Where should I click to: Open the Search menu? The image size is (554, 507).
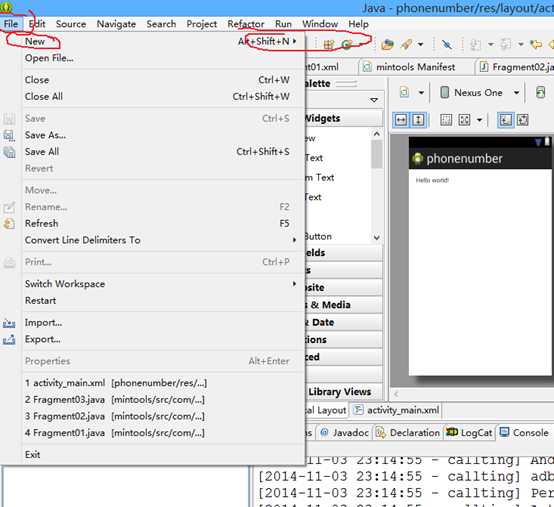pyautogui.click(x=161, y=24)
